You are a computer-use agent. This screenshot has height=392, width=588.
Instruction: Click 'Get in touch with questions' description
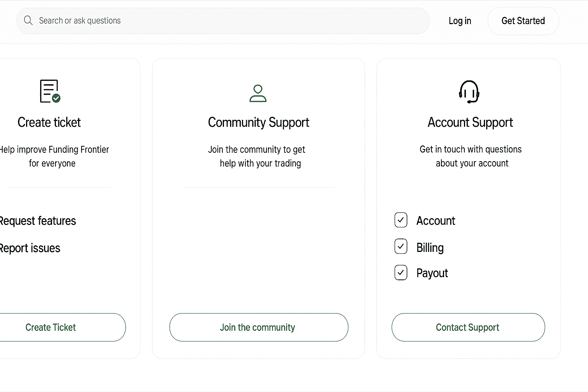point(470,156)
